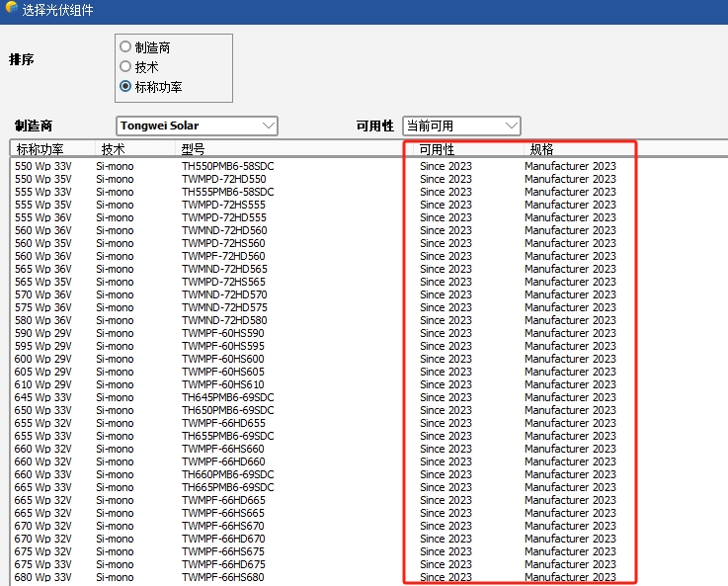The height and width of the screenshot is (586, 728).
Task: Click Manufacturer 2023 in the TWMPF-60HS600 row
Action: coord(570,359)
